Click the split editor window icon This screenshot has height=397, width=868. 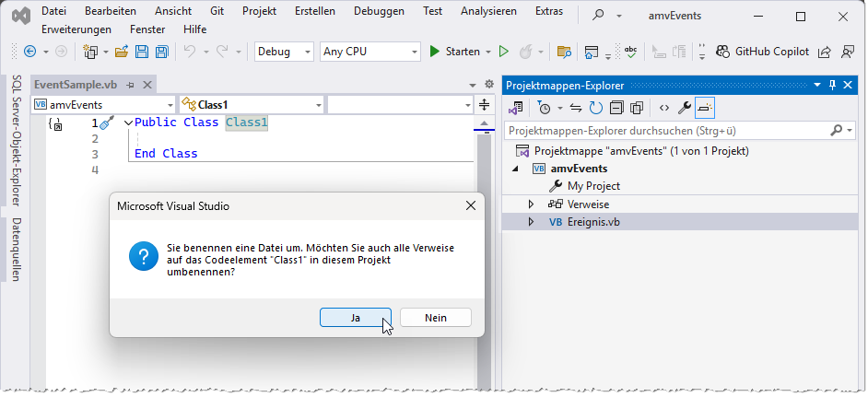click(x=484, y=105)
